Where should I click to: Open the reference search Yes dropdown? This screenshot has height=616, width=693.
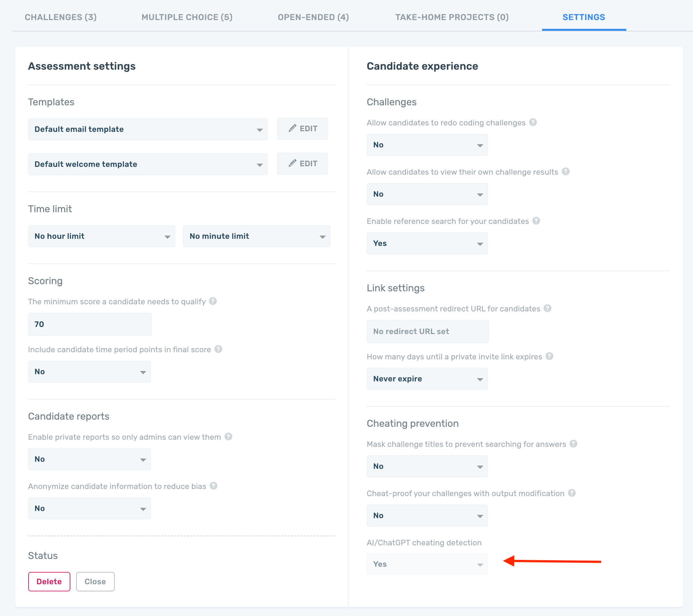(427, 243)
